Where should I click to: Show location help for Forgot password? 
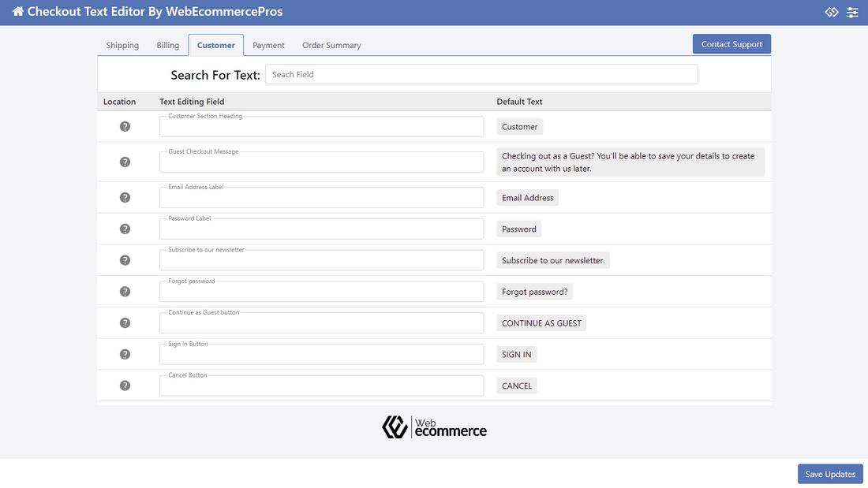[x=125, y=292]
